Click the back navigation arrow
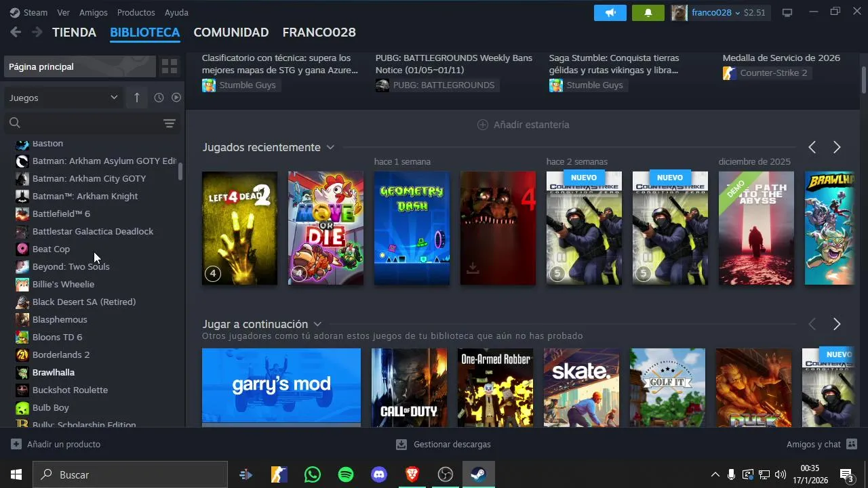Viewport: 868px width, 488px height. coord(16,32)
